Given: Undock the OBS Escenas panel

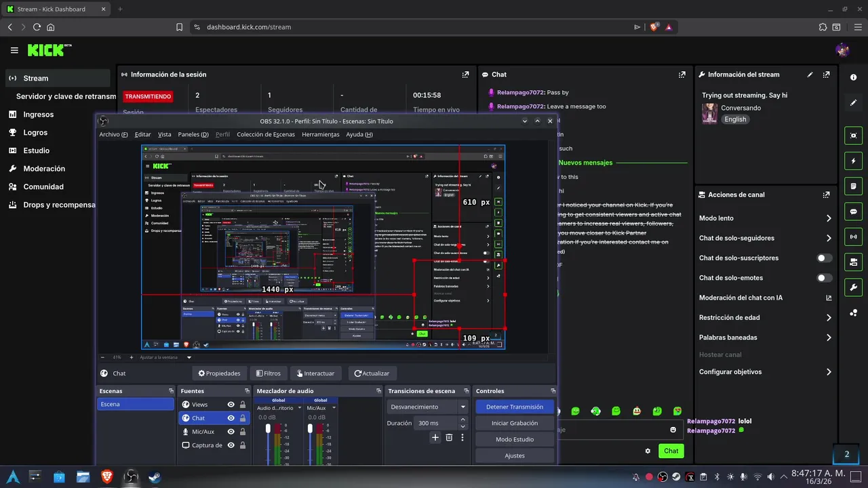Looking at the screenshot, I should 171,391.
